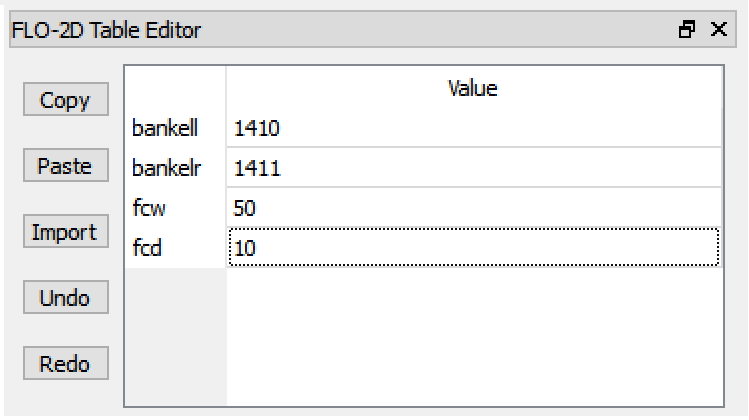Screen dimensions: 749x420
Task: Hit the Redo button
Action: click(x=65, y=364)
